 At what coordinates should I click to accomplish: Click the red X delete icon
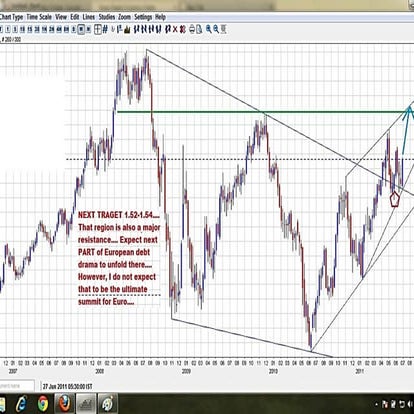(x=175, y=30)
